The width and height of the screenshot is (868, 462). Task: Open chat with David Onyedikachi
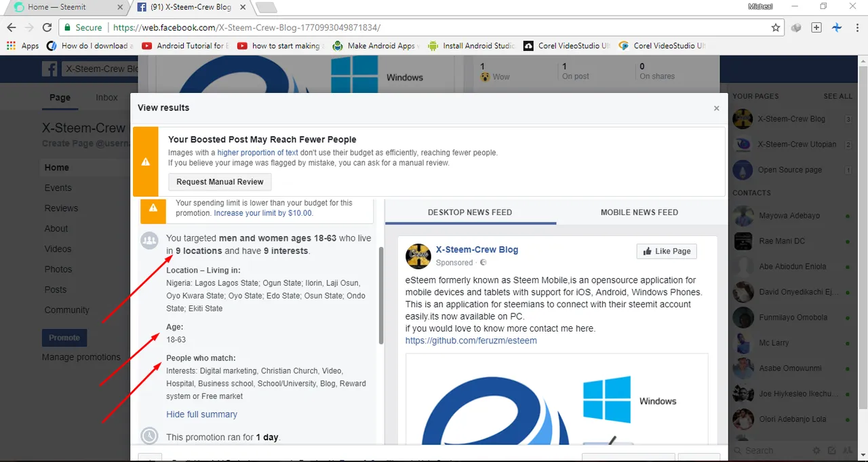pyautogui.click(x=791, y=292)
